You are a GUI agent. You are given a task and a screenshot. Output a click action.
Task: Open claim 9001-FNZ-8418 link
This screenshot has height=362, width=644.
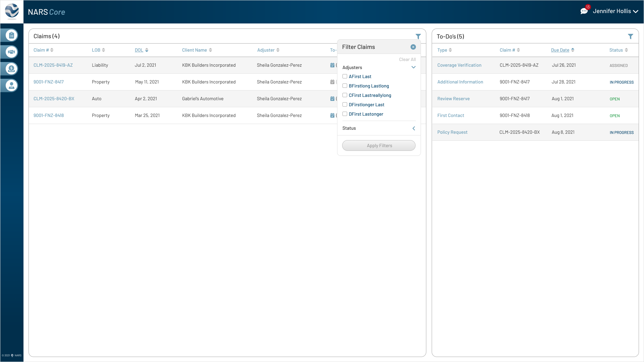(49, 115)
